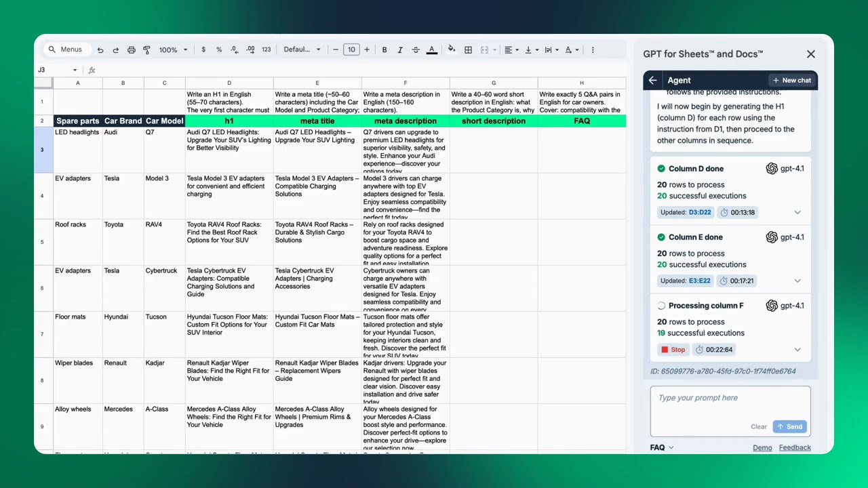Open horizontal align dropdown
The image size is (868, 488).
tap(512, 49)
